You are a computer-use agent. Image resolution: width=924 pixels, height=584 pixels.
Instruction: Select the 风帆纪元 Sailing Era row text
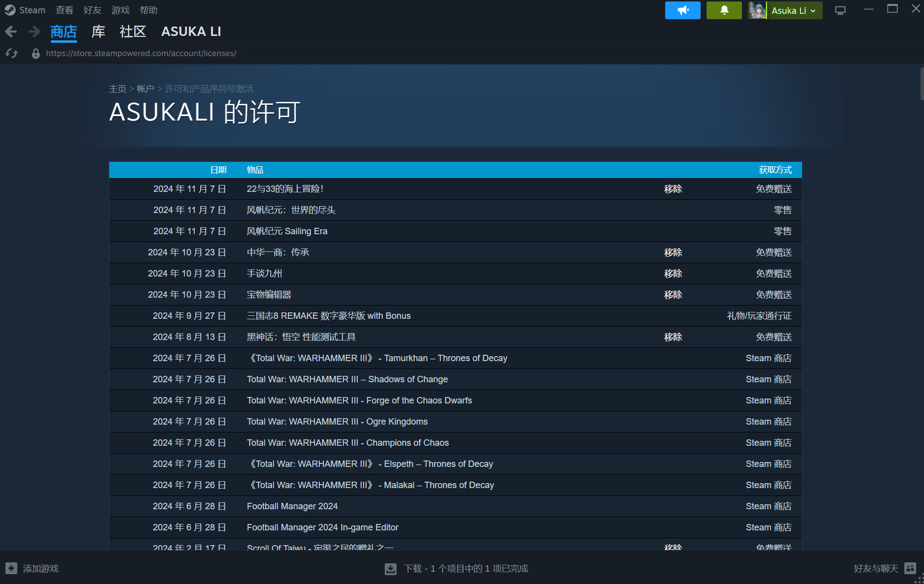coord(287,231)
